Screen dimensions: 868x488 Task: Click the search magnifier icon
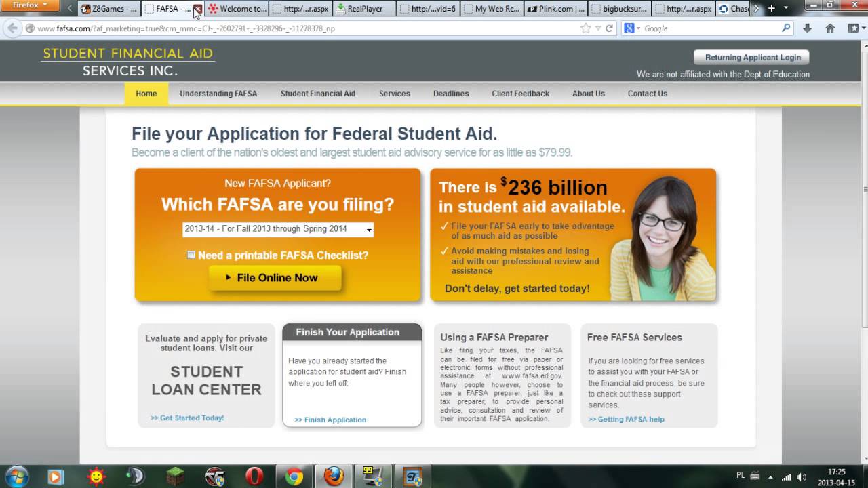point(786,28)
